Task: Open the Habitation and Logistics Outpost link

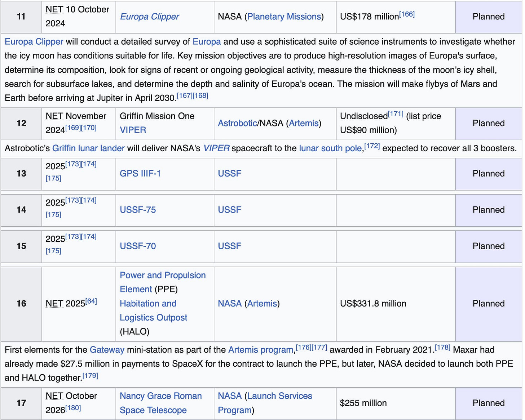Action: coord(153,310)
